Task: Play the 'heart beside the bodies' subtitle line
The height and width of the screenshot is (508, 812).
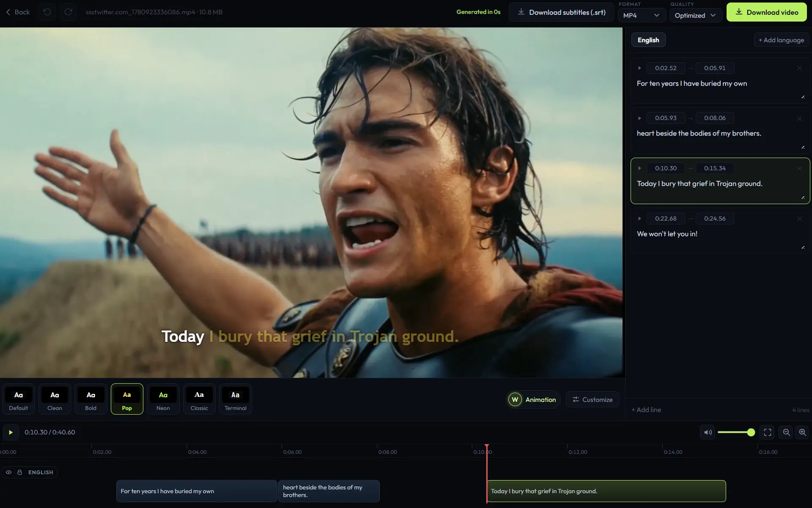Action: 639,118
